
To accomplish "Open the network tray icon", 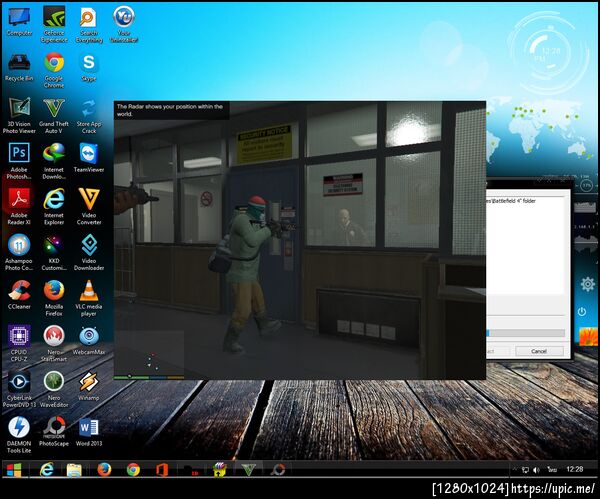I will (x=525, y=470).
